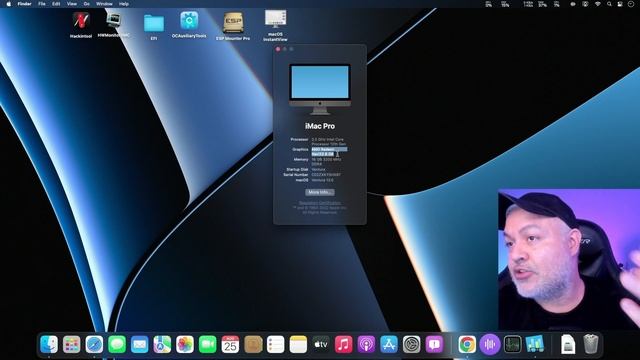This screenshot has height=360, width=640.
Task: Open the Finder menu in menu bar
Action: 24,4
